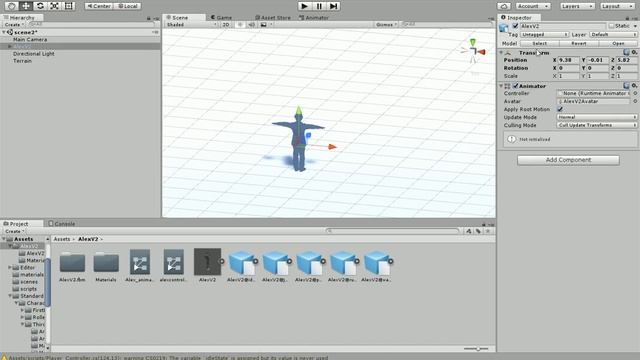Screen dimensions: 640x360
Task: Click Rotation X value field
Action: tap(569, 68)
